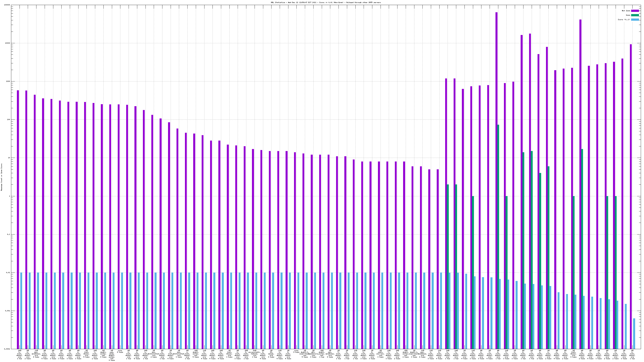
Task: Click the 100000 y-axis tick label
Action: (x=7, y=5)
